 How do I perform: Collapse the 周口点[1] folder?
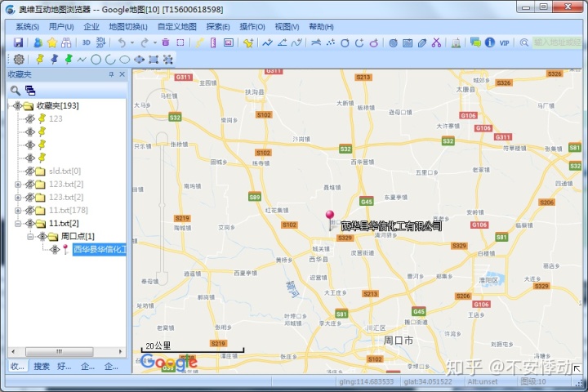(x=30, y=236)
